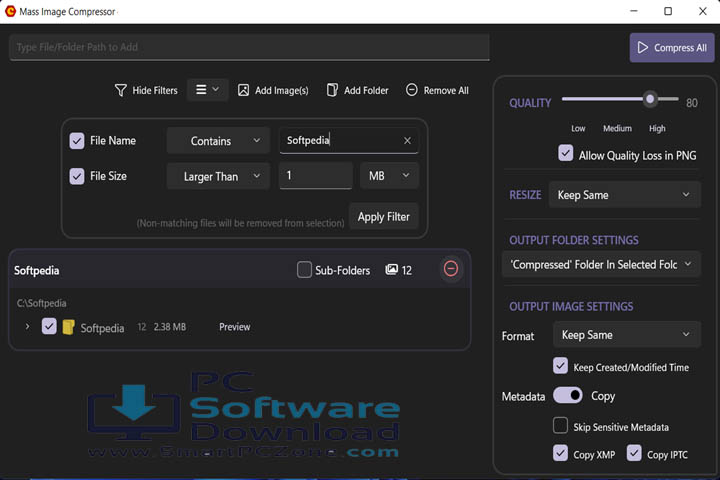Enable the Sub-Folders checkbox
Image resolution: width=720 pixels, height=480 pixels.
(304, 270)
